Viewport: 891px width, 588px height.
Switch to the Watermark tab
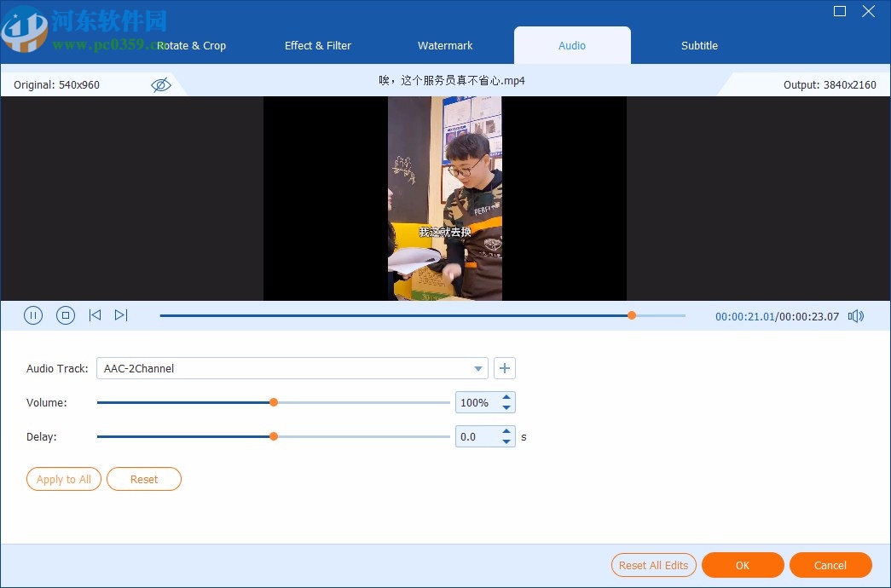point(445,45)
